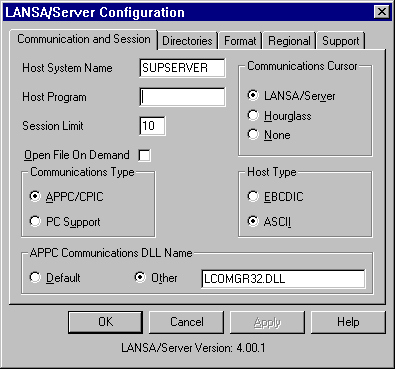This screenshot has width=395, height=369.
Task: Enable Open File On Demand checkbox
Action: pyautogui.click(x=145, y=155)
